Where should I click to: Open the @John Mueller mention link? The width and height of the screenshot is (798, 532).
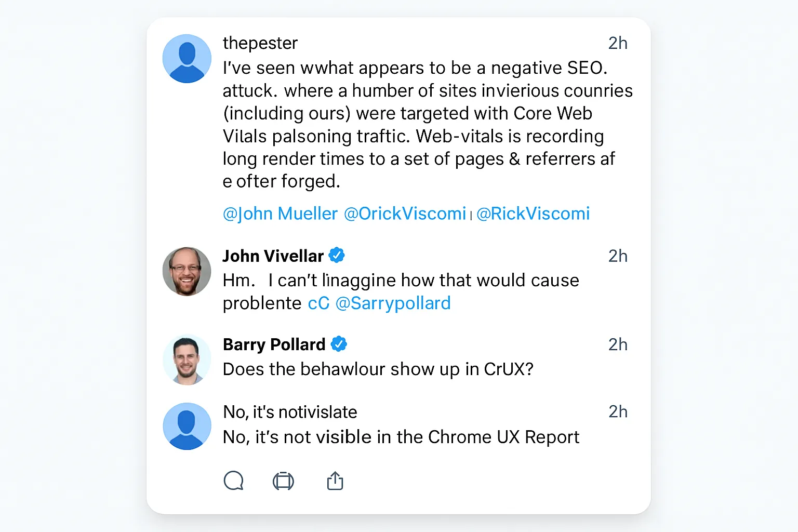(280, 213)
